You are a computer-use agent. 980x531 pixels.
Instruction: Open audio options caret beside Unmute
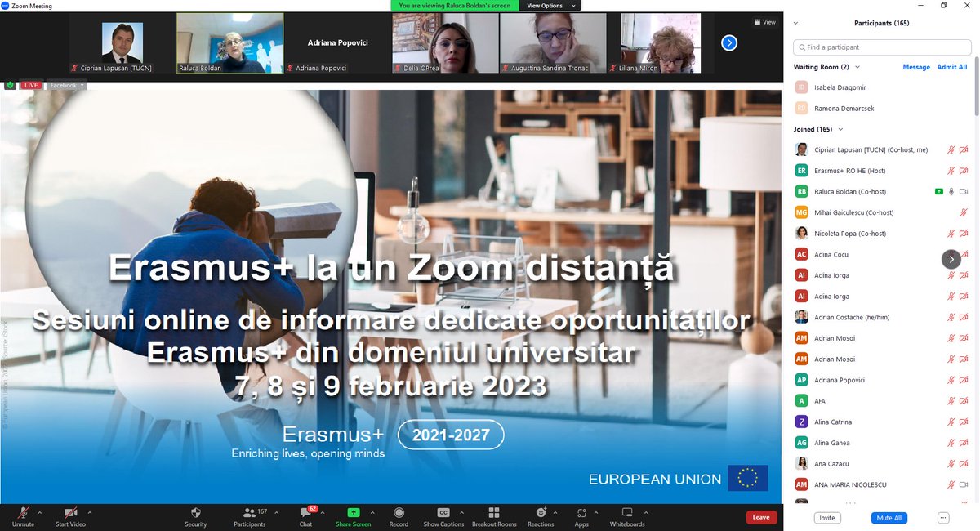coord(40,512)
